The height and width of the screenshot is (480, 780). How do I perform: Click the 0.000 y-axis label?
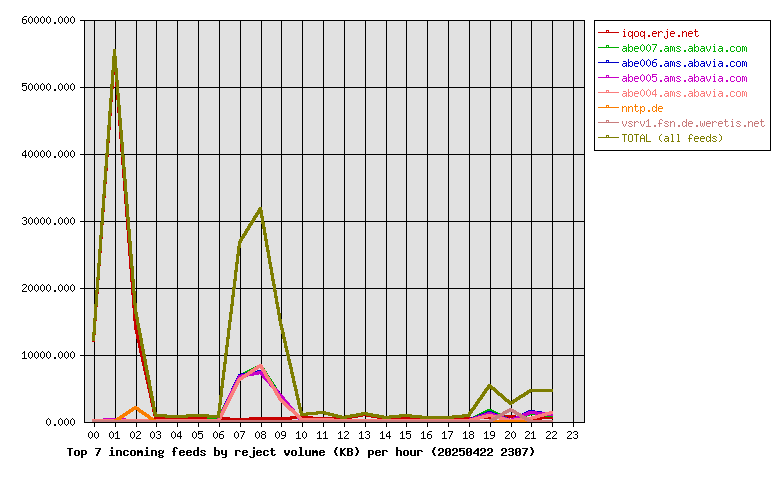pos(61,422)
